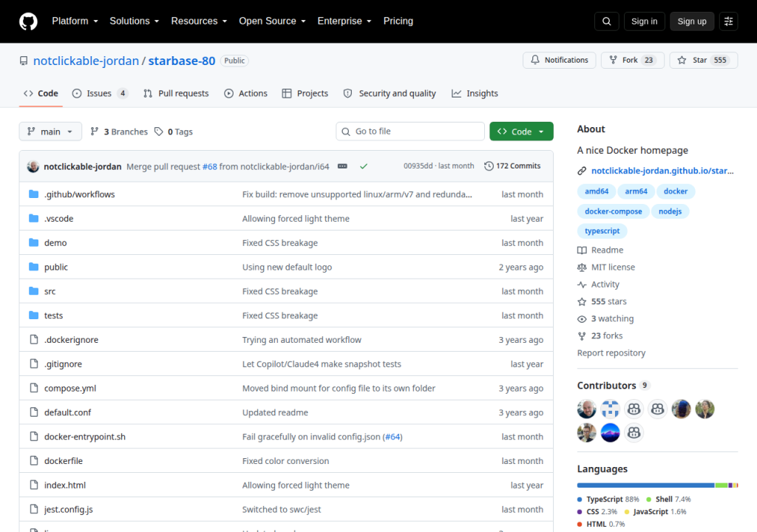Select the Code repository tab
The image size is (757, 532).
[x=41, y=94]
